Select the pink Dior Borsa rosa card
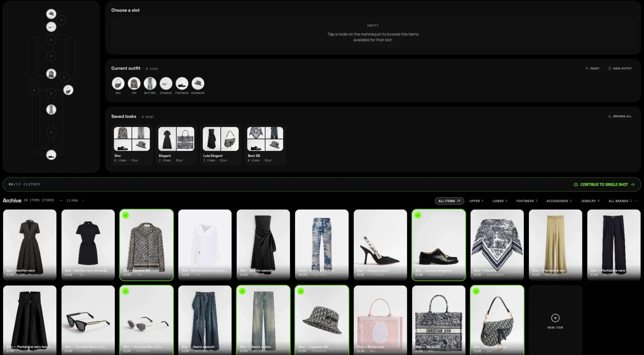 (x=380, y=320)
